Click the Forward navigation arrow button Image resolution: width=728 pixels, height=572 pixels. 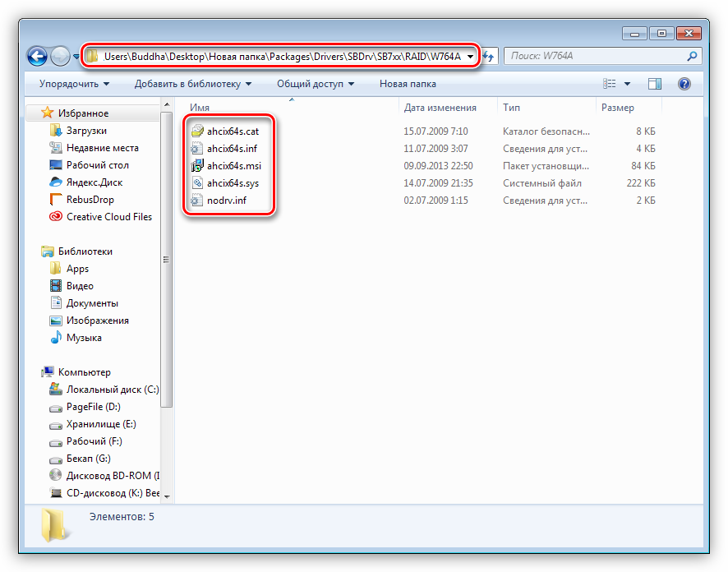(x=60, y=57)
